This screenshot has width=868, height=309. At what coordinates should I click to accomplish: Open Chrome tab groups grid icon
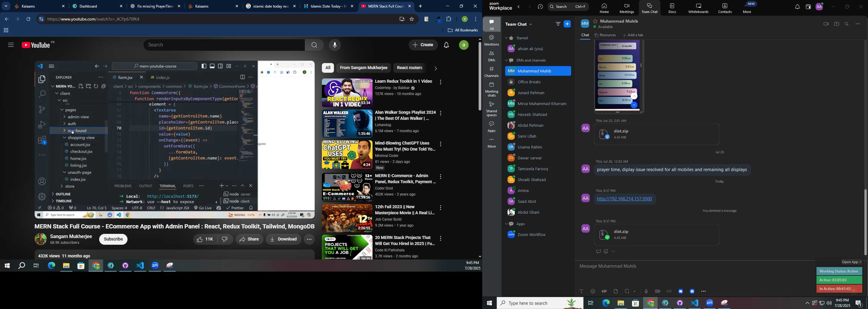click(6, 31)
